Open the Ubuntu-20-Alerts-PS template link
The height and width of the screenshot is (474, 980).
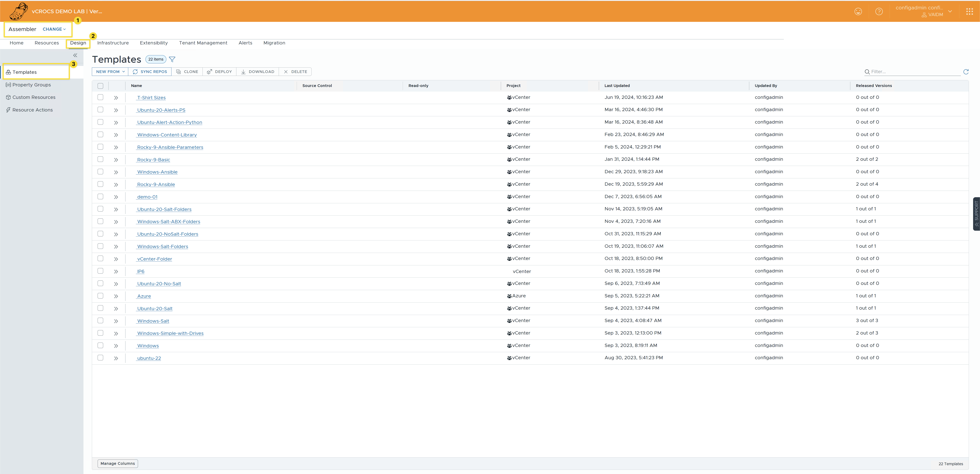[x=161, y=110]
